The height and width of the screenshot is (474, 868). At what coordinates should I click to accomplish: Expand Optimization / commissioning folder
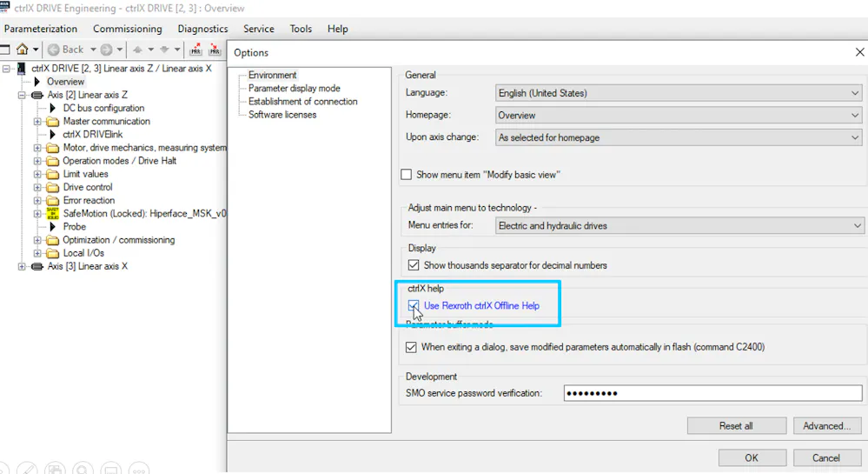pos(37,240)
